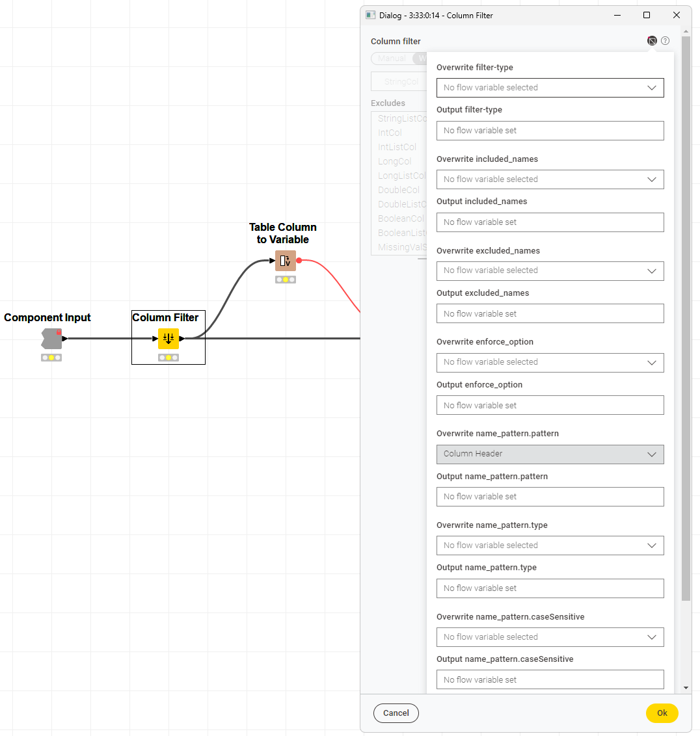Open Overwrite filter-type dropdown
The height and width of the screenshot is (736, 700).
click(550, 88)
